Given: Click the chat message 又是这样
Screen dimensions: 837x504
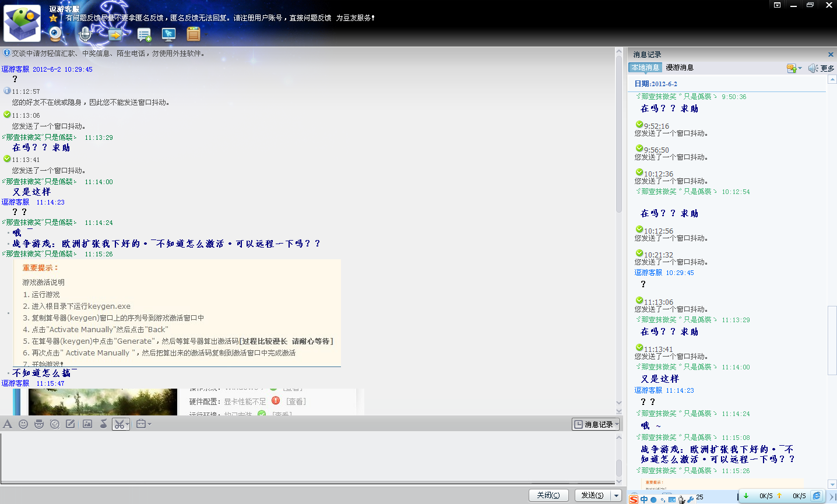Looking at the screenshot, I should coord(31,192).
